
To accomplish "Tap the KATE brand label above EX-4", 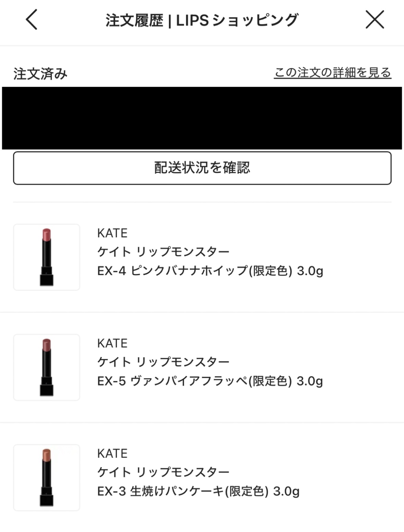I will 112,233.
